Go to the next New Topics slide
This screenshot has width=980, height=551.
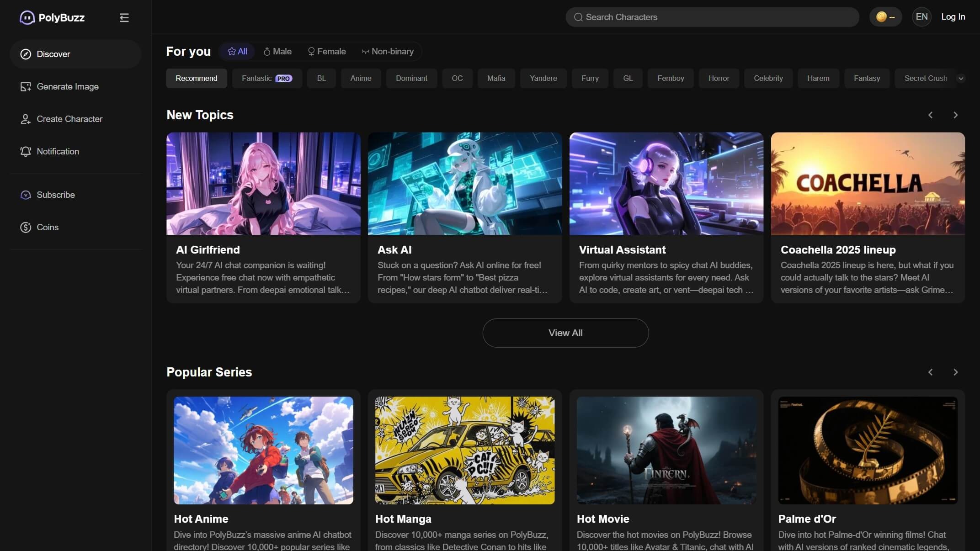click(955, 115)
